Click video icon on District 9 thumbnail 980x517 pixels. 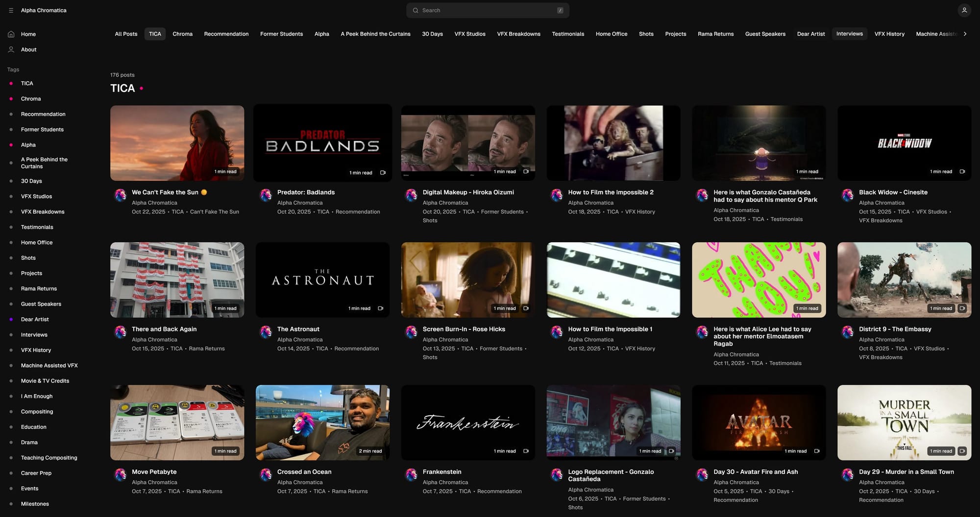pyautogui.click(x=962, y=308)
